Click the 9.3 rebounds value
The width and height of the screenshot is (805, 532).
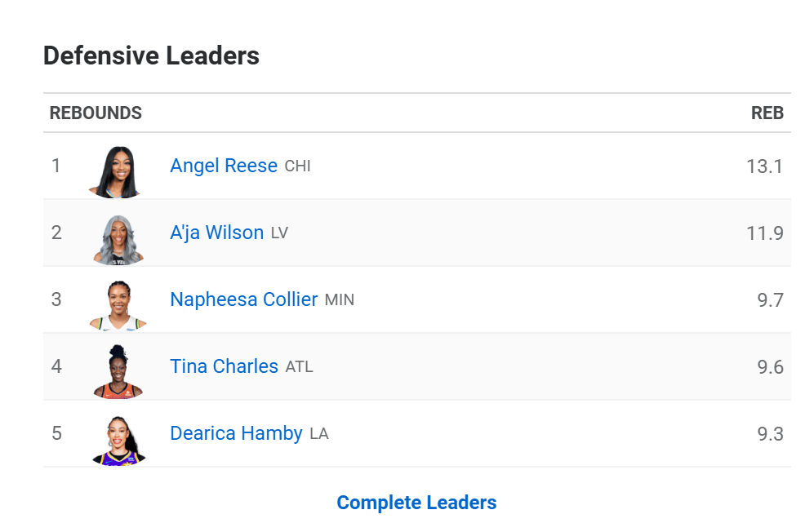click(770, 434)
